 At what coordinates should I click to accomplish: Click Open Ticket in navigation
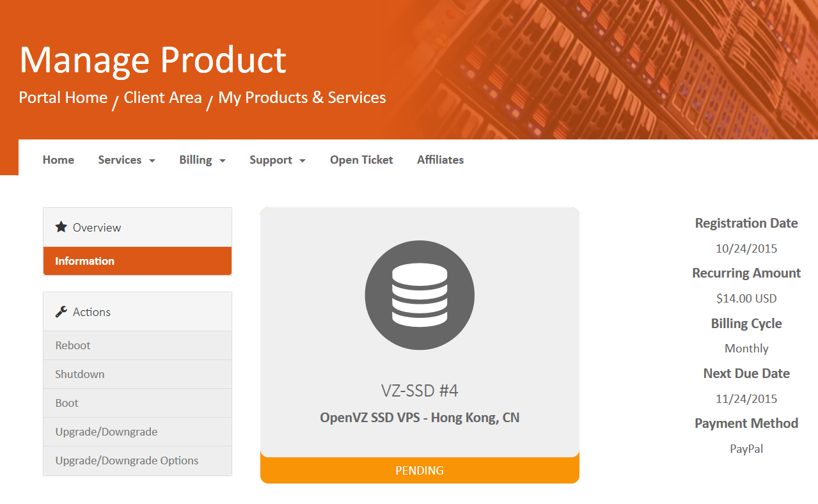point(361,160)
